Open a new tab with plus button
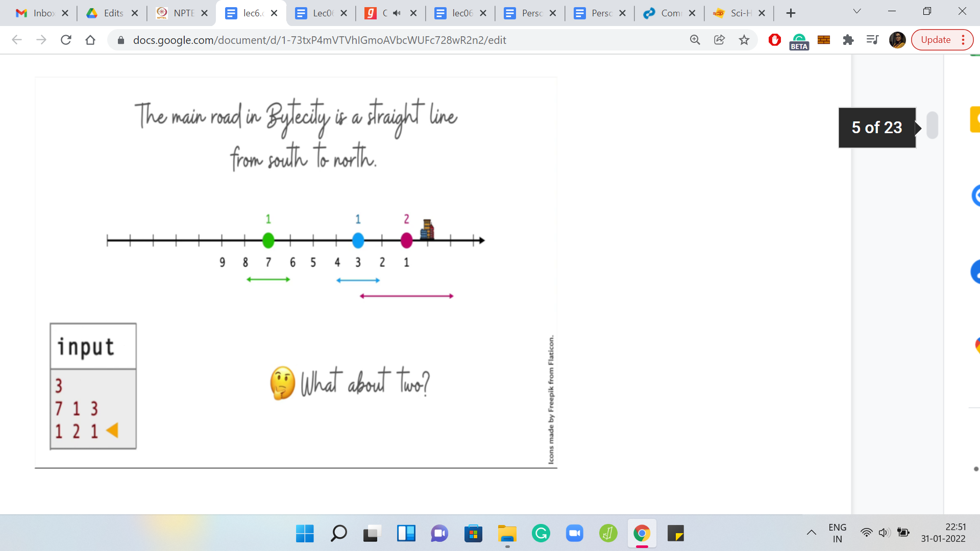The width and height of the screenshot is (980, 551). tap(791, 13)
